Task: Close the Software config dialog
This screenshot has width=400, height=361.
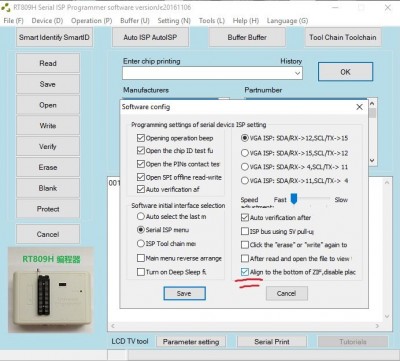Action: coord(359,107)
